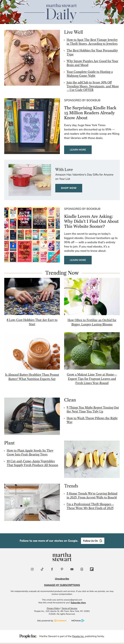Click the Unsubscribe link
This screenshot has height=644, width=124.
[62, 578]
